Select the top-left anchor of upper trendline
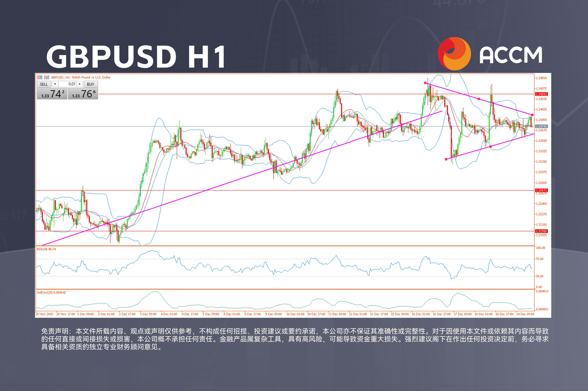The width and height of the screenshot is (588, 391). click(x=425, y=83)
